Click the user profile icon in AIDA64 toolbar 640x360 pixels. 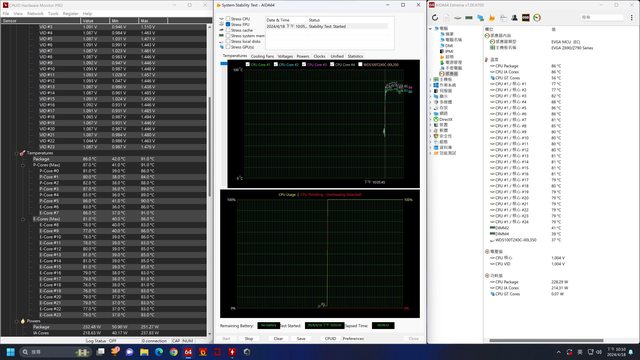pos(514,18)
